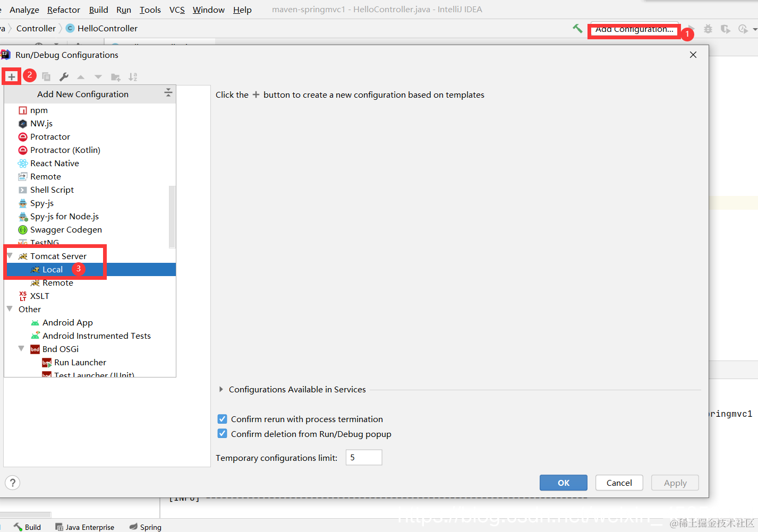The height and width of the screenshot is (532, 758).
Task: Click the Cancel button
Action: 619,483
